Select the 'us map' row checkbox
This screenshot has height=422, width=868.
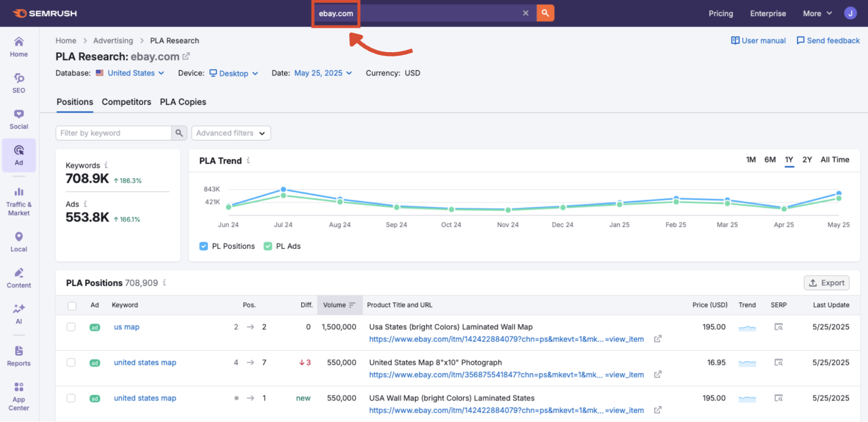(71, 327)
